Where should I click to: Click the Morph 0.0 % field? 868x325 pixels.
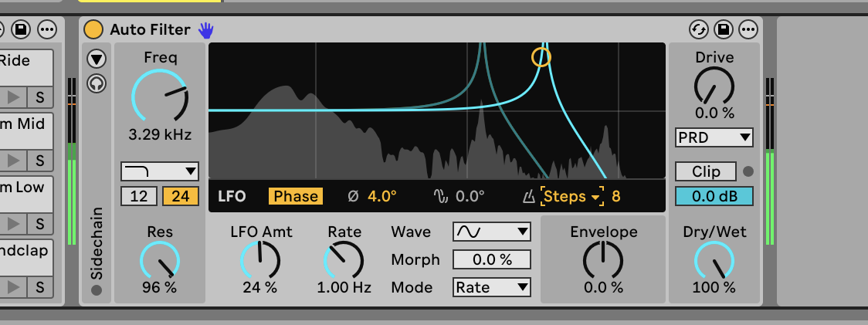(x=492, y=259)
